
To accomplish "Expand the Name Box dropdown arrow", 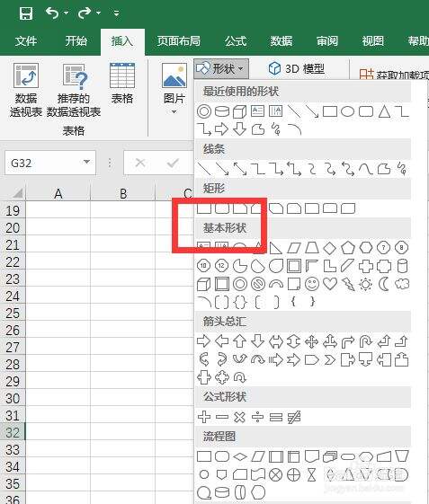I will 86,162.
